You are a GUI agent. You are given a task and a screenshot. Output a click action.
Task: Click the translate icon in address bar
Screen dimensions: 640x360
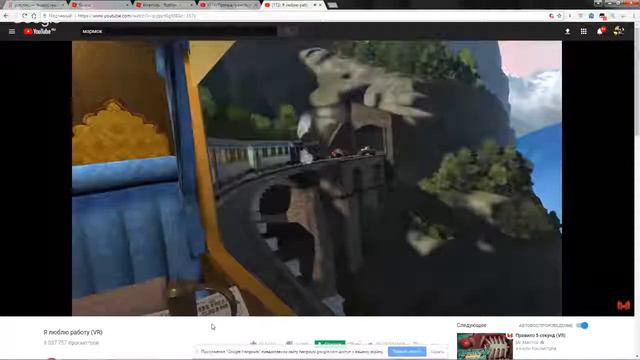click(x=551, y=16)
